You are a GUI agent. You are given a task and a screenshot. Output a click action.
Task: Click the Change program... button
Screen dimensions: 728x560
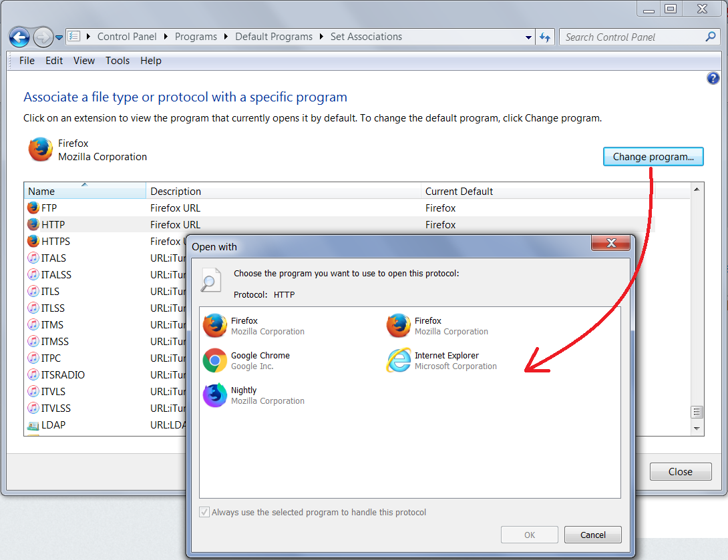click(x=653, y=157)
